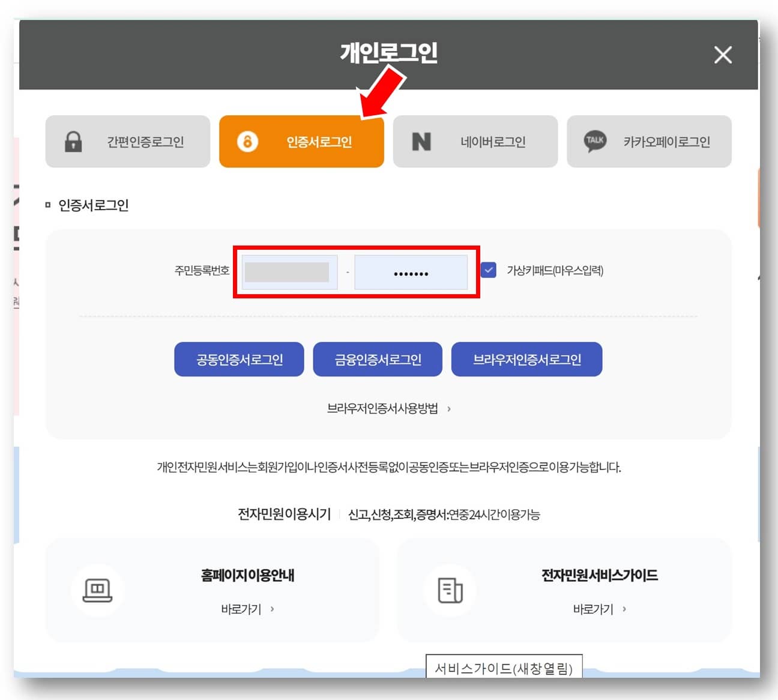Switch to the 네이버로그인 tab

(474, 142)
